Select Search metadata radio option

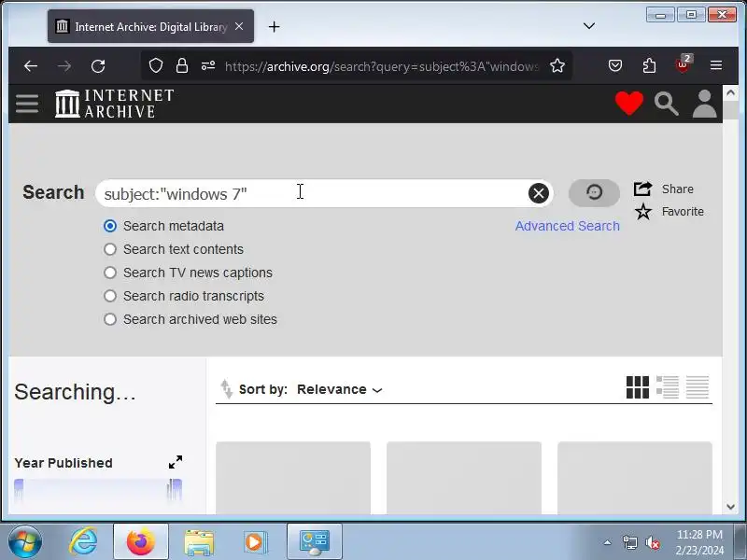110,226
